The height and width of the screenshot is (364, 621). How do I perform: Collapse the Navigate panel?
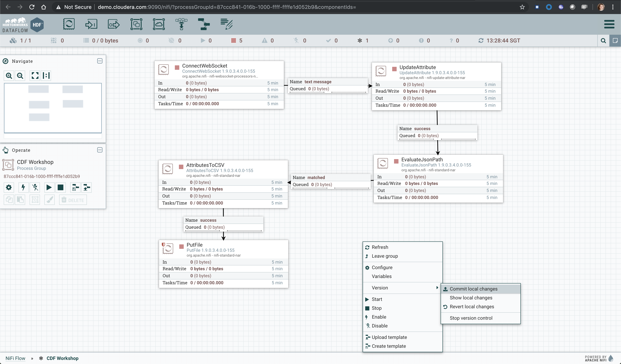click(x=100, y=61)
